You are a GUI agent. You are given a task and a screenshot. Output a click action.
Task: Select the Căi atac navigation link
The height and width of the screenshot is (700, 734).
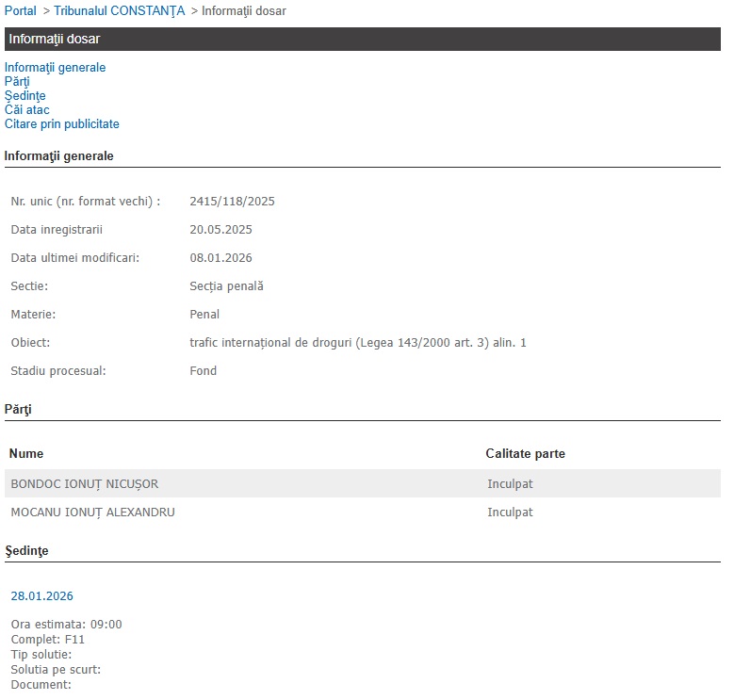pyautogui.click(x=27, y=110)
